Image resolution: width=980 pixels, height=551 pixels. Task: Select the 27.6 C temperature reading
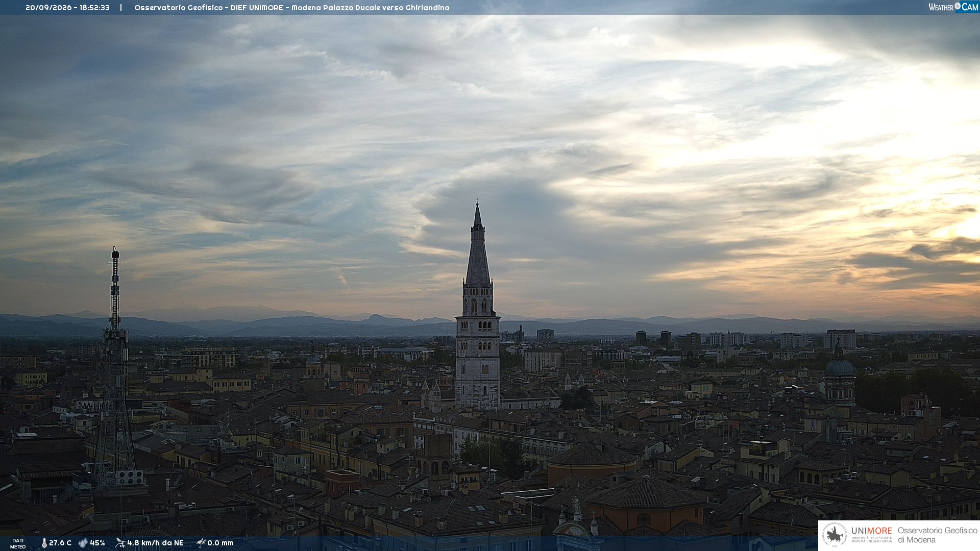(x=60, y=543)
